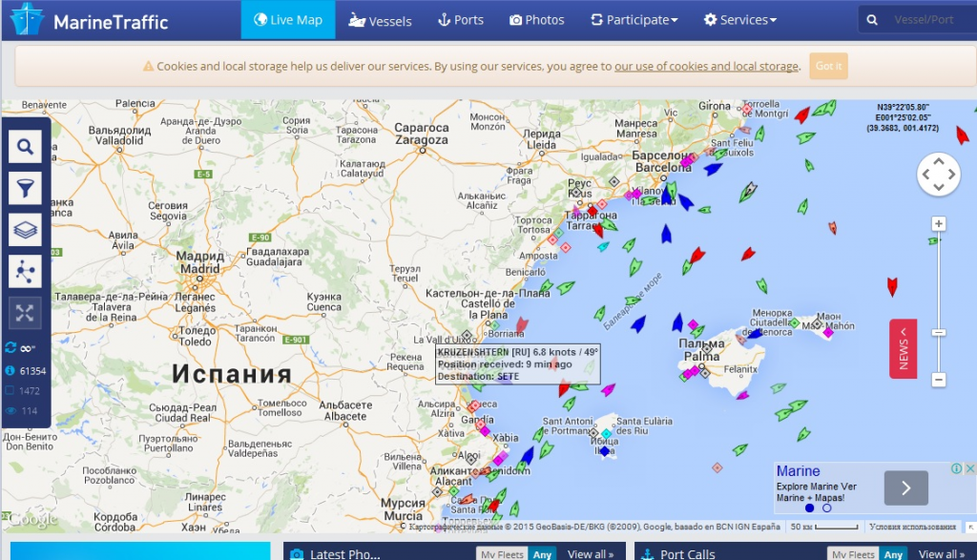Select the magenta marker at Maó-Mahón
Screen dimensions: 977x560
coord(828,333)
